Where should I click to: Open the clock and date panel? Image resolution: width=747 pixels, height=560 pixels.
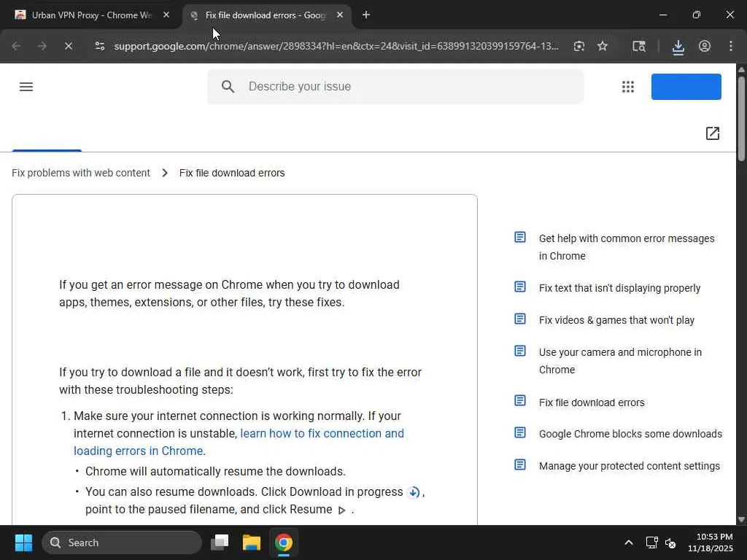[x=711, y=542]
